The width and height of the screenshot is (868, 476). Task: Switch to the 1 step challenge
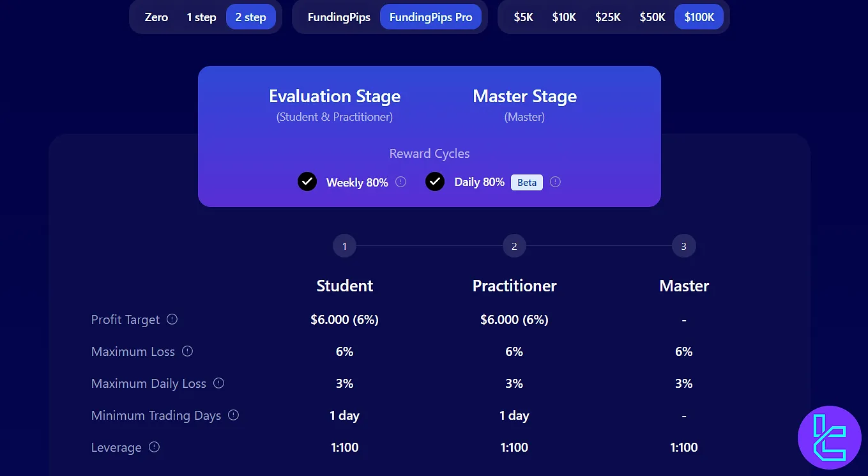[201, 17]
